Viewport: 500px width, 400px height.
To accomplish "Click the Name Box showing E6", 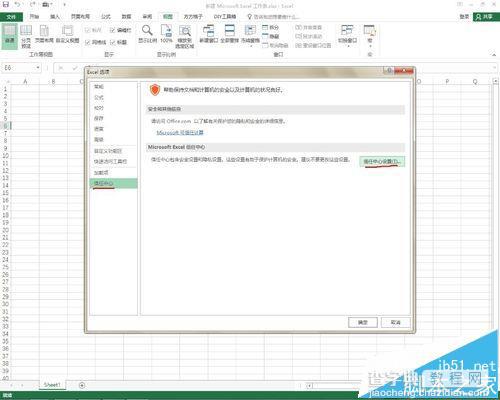I will (18, 68).
